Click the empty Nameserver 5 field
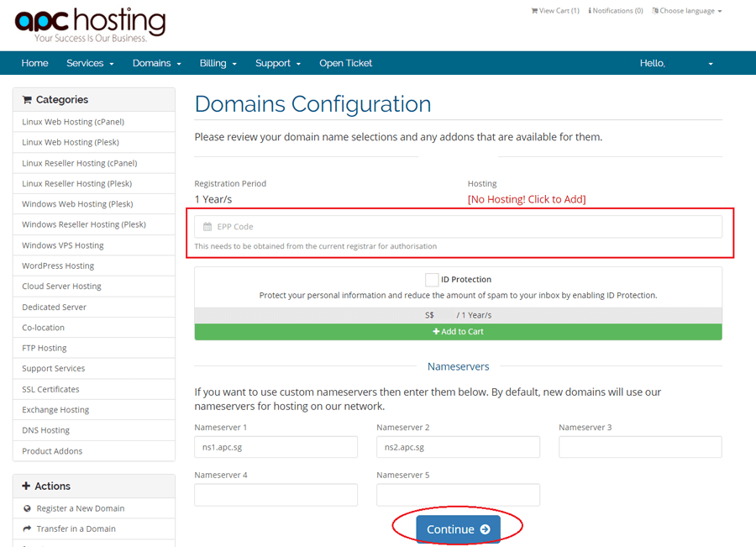The height and width of the screenshot is (547, 756). (x=458, y=495)
